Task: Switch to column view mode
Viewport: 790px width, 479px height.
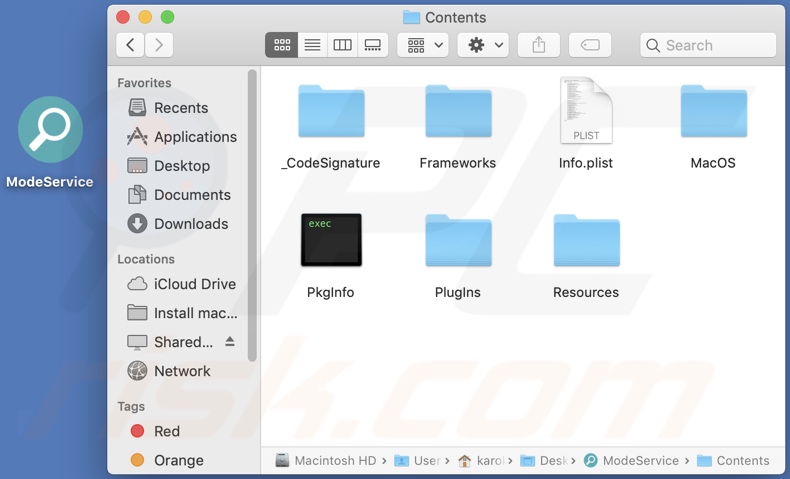Action: 342,45
